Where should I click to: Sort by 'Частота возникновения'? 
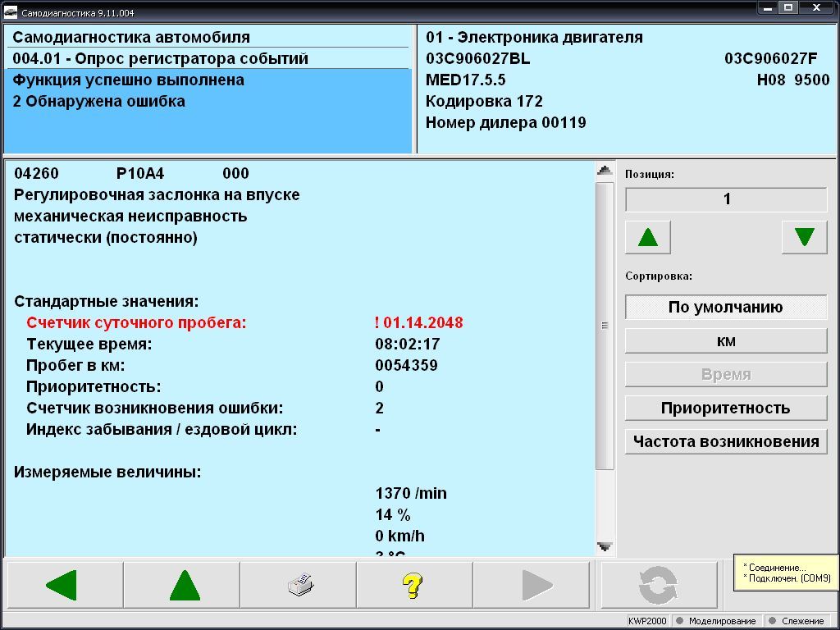726,442
